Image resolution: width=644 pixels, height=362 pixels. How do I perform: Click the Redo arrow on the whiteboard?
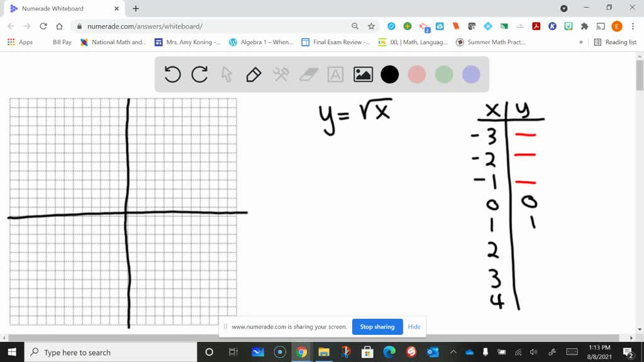click(x=199, y=74)
